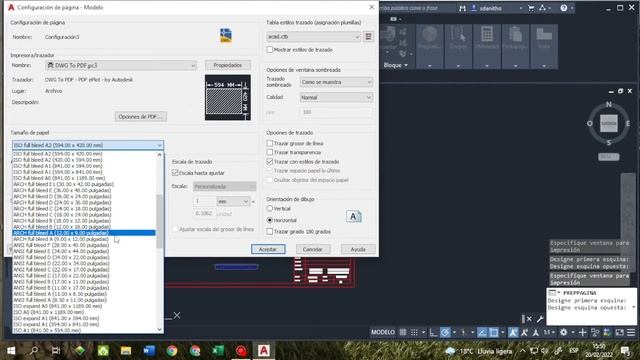Screen dimensions: 640x360
Task: Click the paper size list scroll-down arrow
Action: [159, 329]
